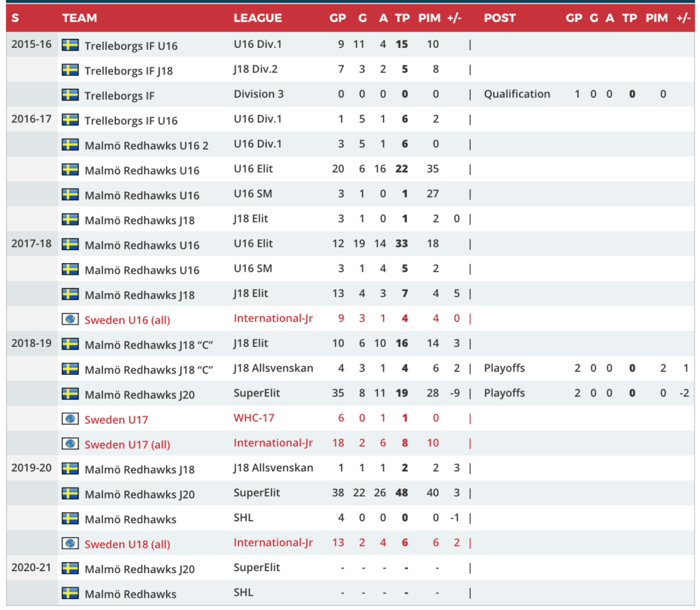This screenshot has width=700, height=610.
Task: Click the flag icon next to Malmö Redhawks U16 2
Action: [x=70, y=145]
